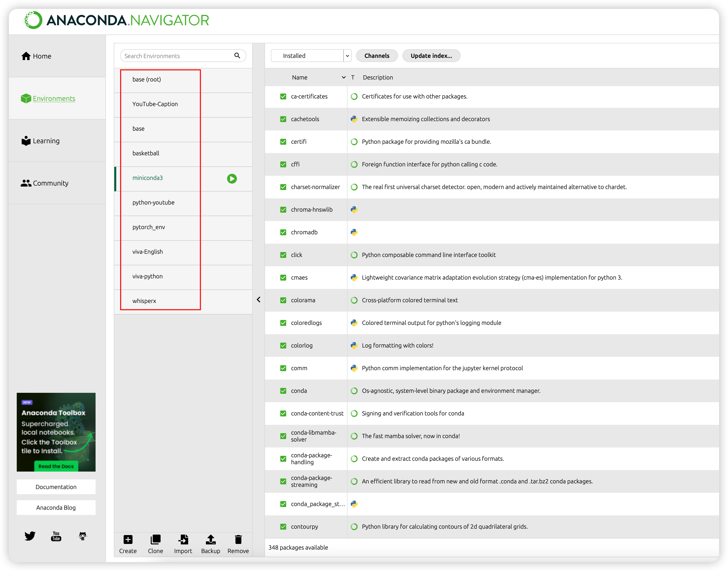The image size is (728, 571).
Task: Click the Community people icon
Action: point(26,183)
